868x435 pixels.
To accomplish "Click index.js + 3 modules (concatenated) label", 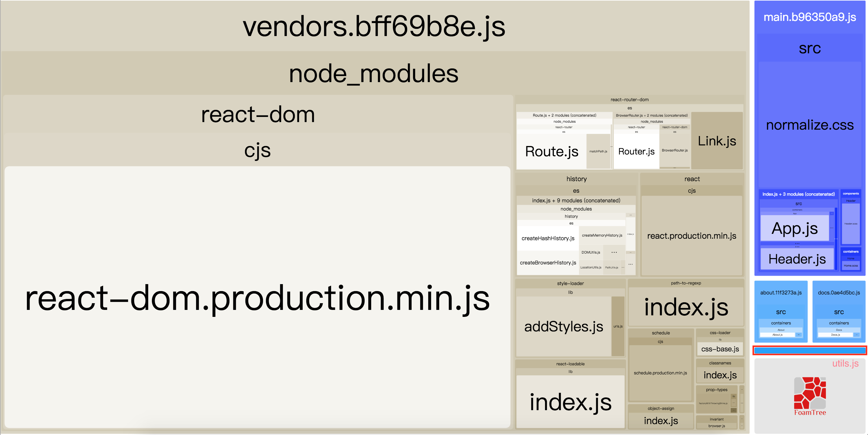I will (798, 194).
